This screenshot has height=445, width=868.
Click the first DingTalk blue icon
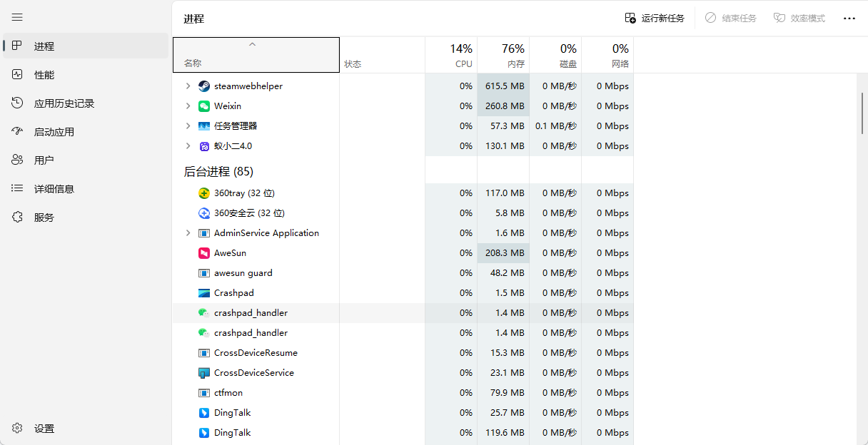point(204,413)
